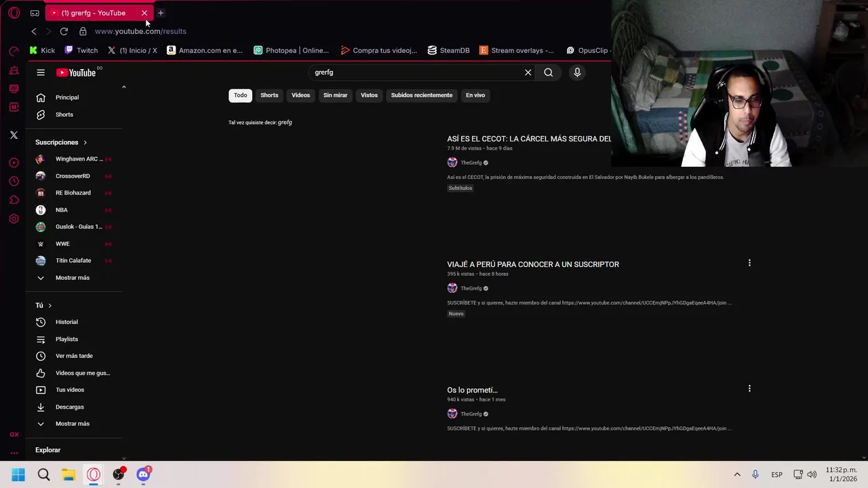Image resolution: width=868 pixels, height=488 pixels.
Task: Go back with the browser back arrow
Action: click(x=34, y=31)
